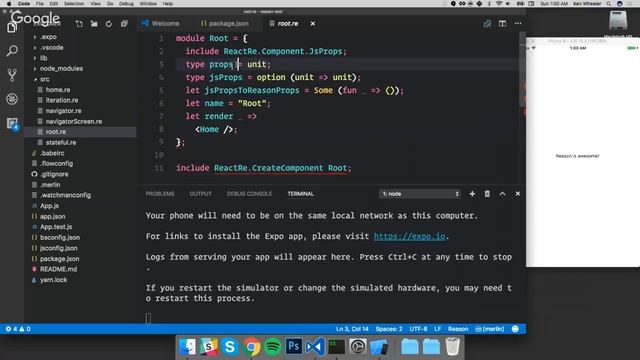Screen dimensions: 640x360
Task: Close the root.re editor tab
Action: [313, 24]
